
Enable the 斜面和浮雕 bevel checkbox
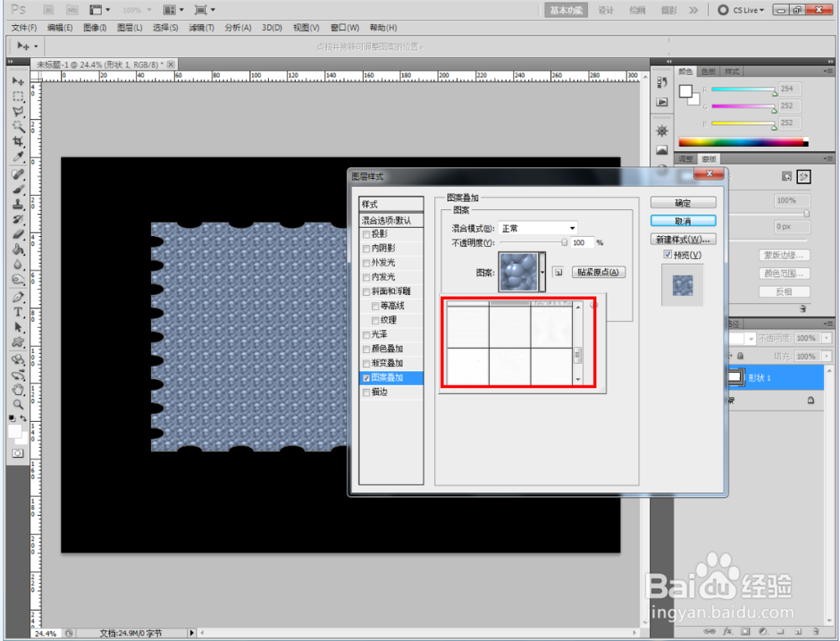(366, 292)
